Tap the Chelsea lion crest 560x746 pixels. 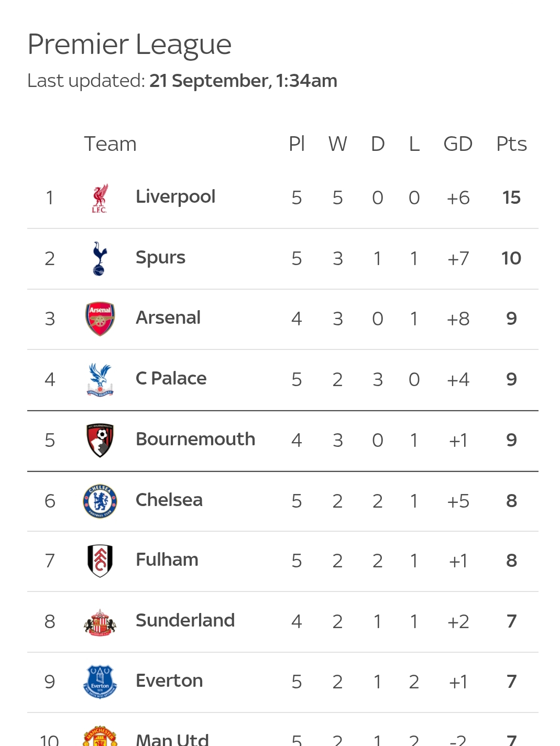100,501
